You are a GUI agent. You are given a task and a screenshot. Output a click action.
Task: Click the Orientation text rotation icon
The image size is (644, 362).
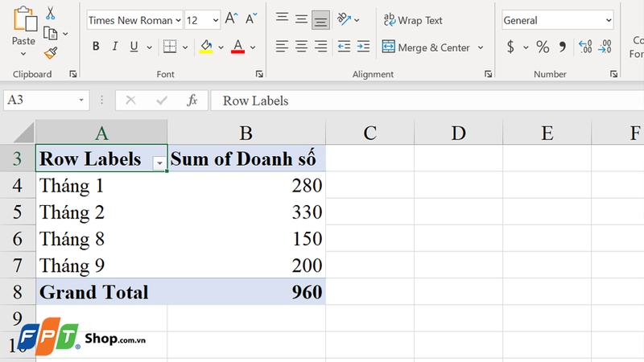click(x=344, y=19)
